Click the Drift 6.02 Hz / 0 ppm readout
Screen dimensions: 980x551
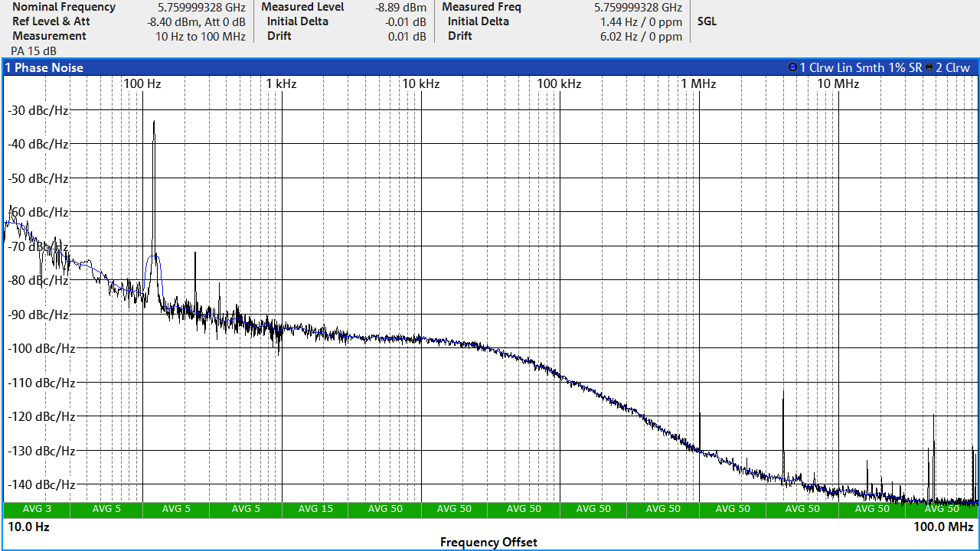[641, 36]
